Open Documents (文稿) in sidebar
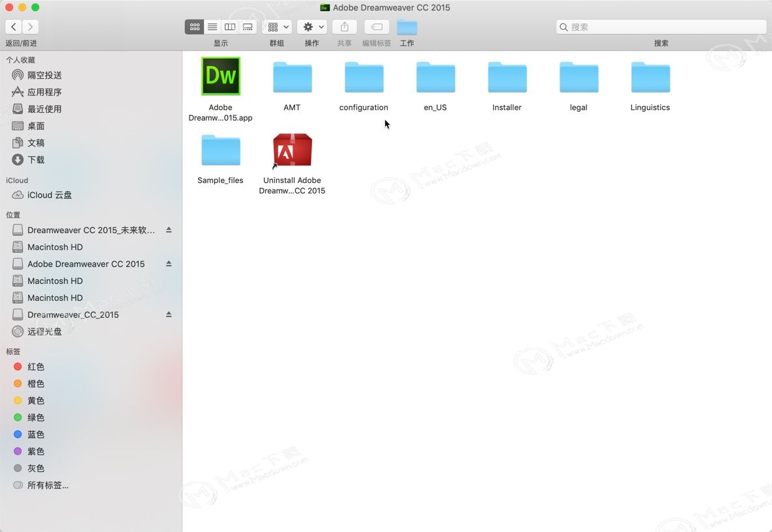772x532 pixels. (29, 143)
